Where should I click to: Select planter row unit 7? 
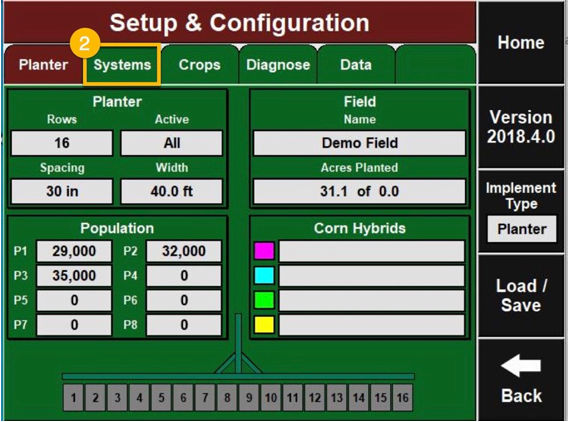point(205,398)
